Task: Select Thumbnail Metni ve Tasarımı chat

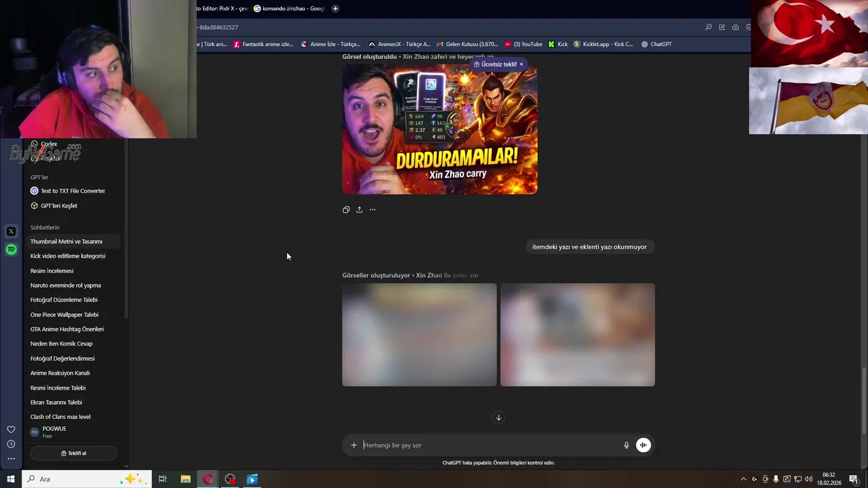Action: point(73,241)
